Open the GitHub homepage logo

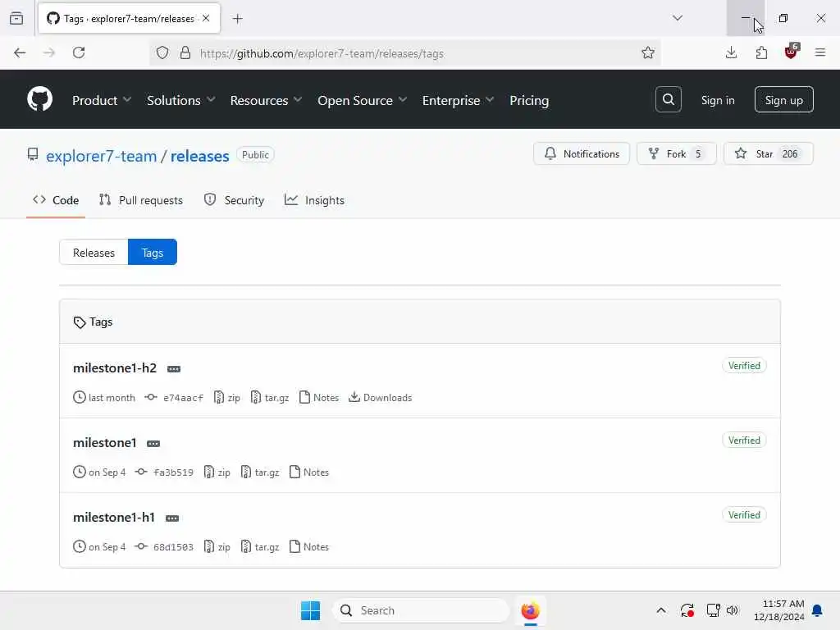point(39,99)
